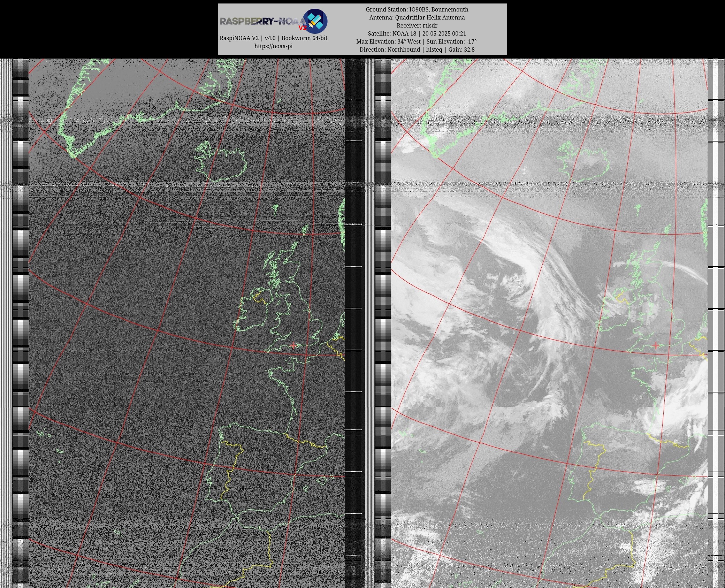725x588 pixels.
Task: Open the https://noaa-pi link
Action: click(273, 46)
